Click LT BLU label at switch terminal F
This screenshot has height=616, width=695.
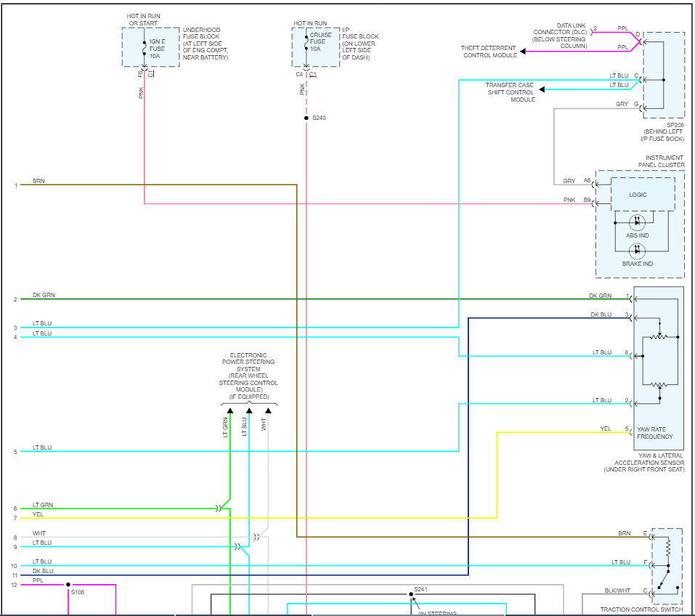pos(621,562)
